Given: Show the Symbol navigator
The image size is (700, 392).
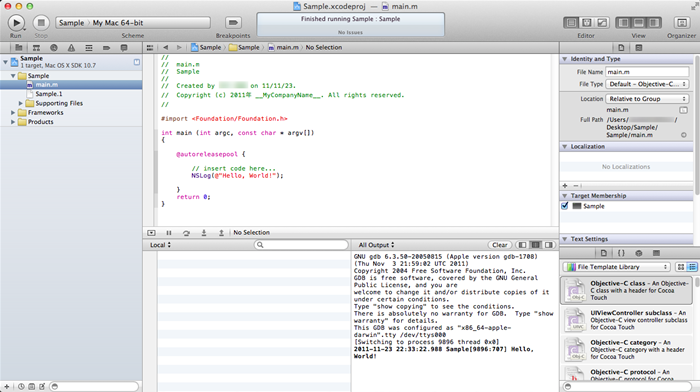Looking at the screenshot, I should point(36,47).
